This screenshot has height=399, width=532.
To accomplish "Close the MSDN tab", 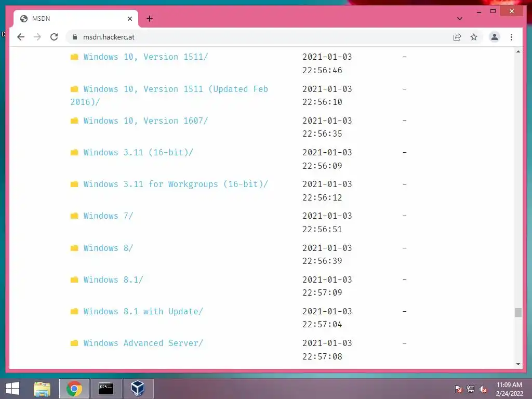I will pos(129,19).
